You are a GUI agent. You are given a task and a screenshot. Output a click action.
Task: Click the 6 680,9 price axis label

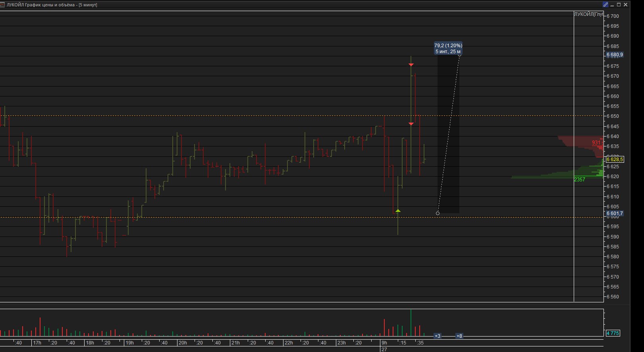[615, 55]
